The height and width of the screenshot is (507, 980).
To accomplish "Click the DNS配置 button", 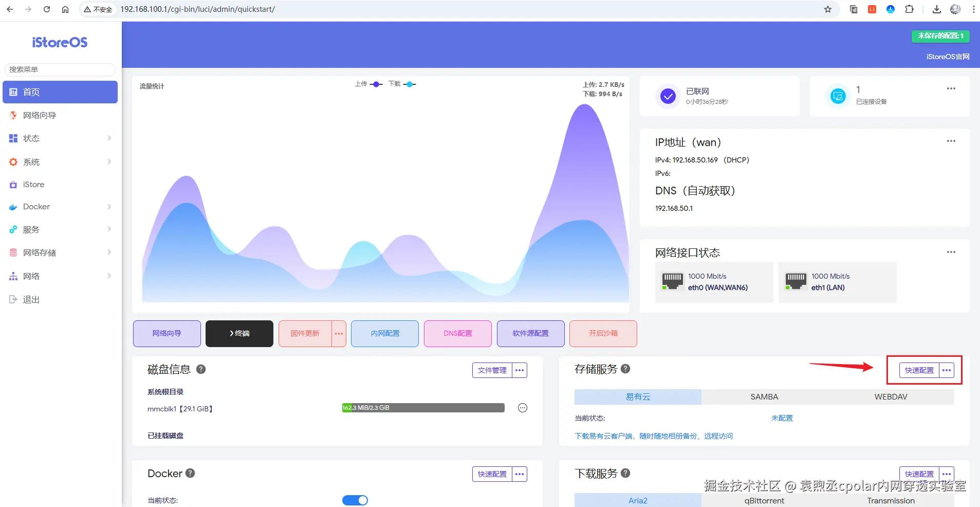I will pos(458,334).
